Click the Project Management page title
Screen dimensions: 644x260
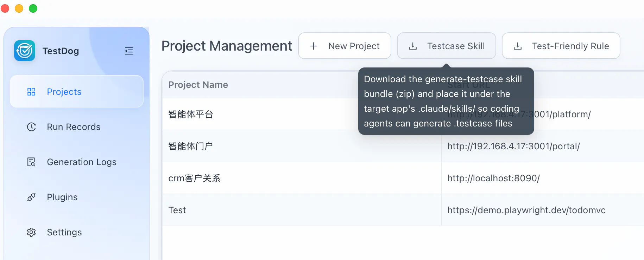pyautogui.click(x=227, y=46)
